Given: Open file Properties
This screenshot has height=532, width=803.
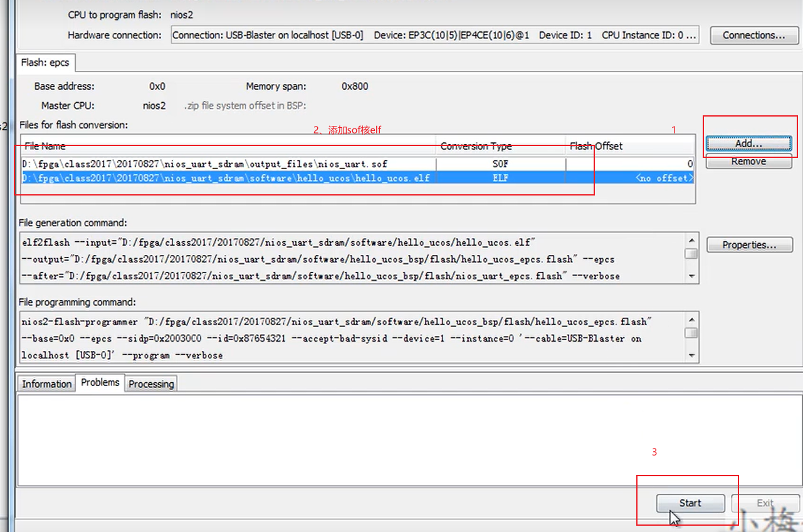Looking at the screenshot, I should pos(749,245).
